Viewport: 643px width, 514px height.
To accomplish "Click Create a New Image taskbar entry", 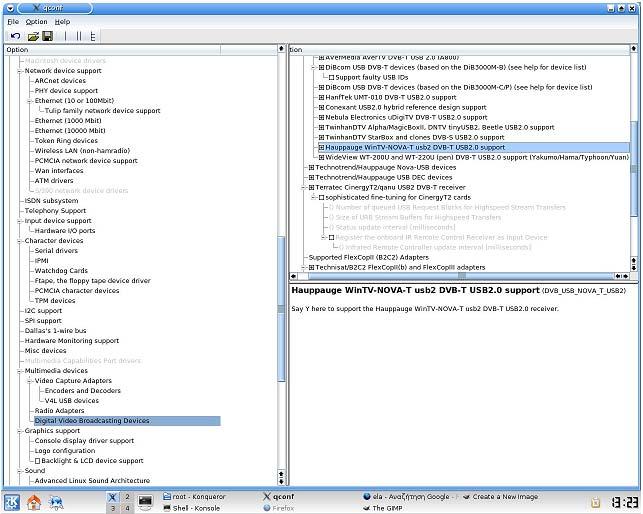I will pyautogui.click(x=501, y=497).
